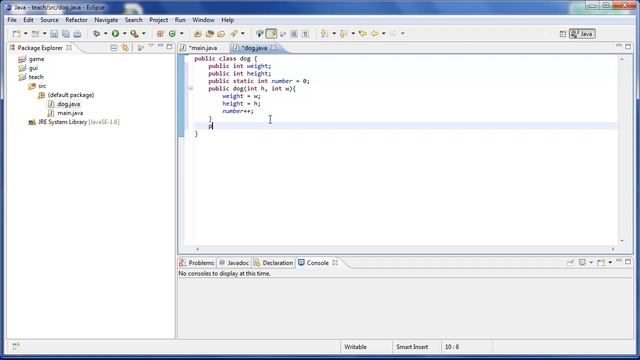Close the Package Explorer view
Viewport: 640px width, 360px height.
[x=69, y=48]
